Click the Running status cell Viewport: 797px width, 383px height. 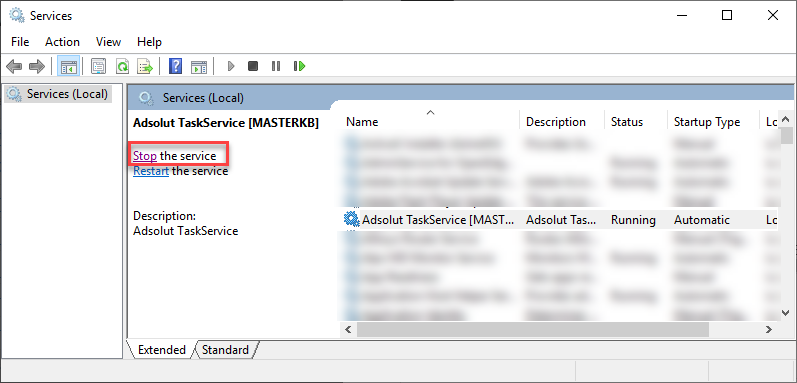coord(633,220)
